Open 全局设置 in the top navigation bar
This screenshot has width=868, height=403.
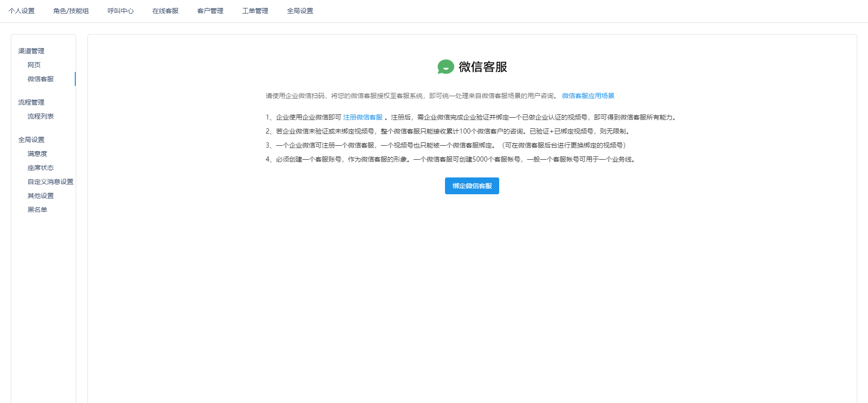click(x=300, y=11)
